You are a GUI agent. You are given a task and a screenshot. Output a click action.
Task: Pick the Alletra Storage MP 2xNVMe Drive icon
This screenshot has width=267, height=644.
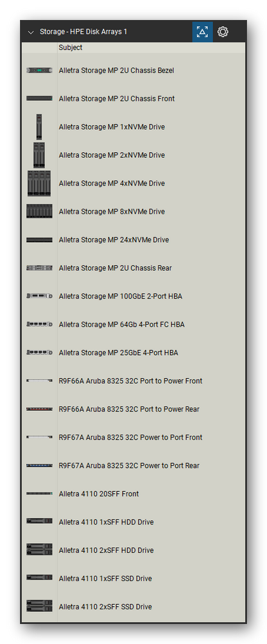click(x=39, y=155)
